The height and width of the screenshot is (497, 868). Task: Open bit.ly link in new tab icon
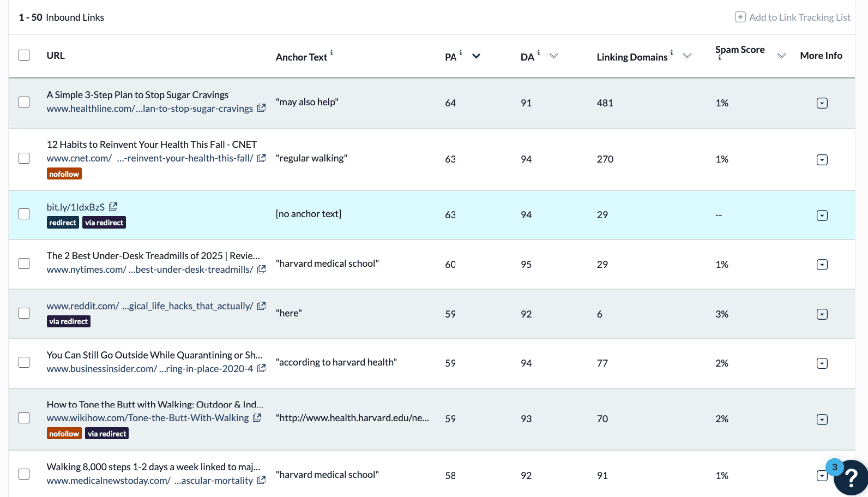click(113, 207)
